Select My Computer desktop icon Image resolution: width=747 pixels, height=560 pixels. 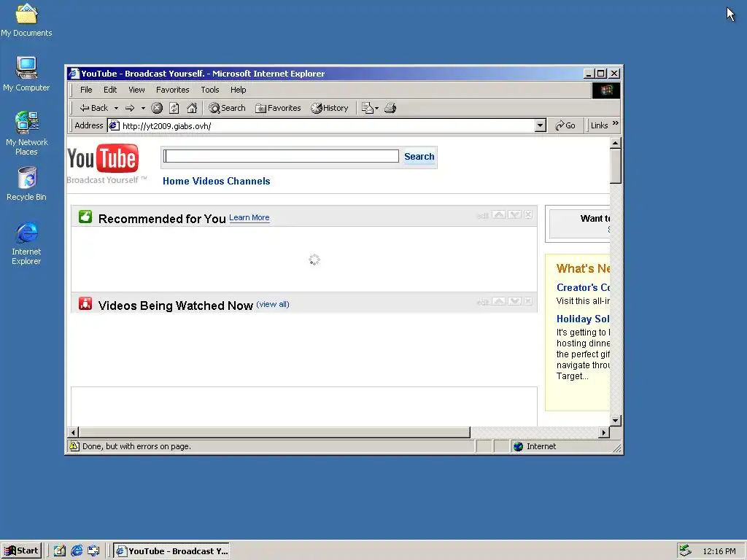pos(26,74)
